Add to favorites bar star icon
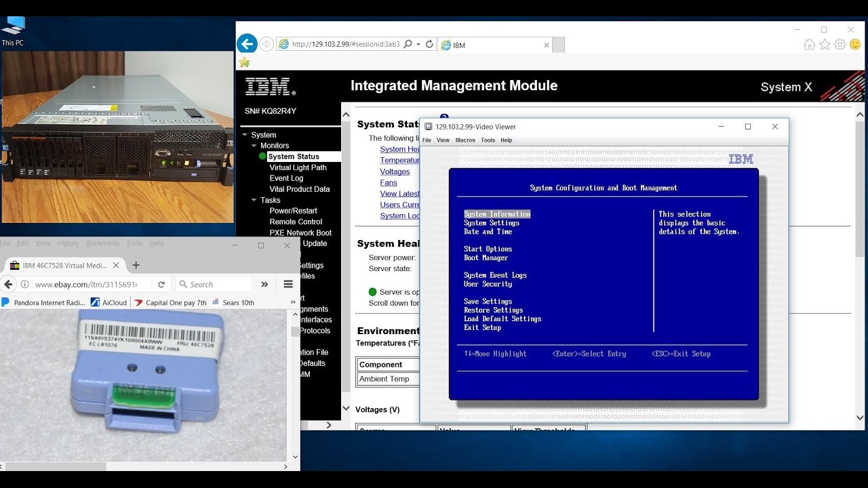The width and height of the screenshot is (868, 488). click(x=244, y=62)
